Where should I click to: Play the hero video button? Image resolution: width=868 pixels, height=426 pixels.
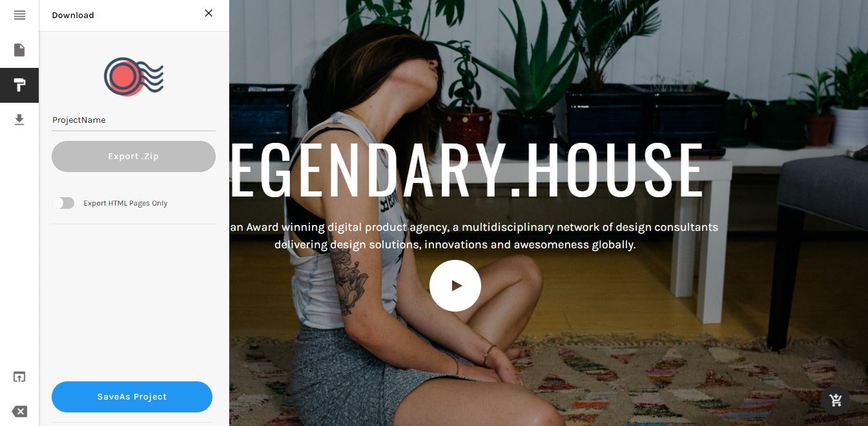pyautogui.click(x=455, y=286)
